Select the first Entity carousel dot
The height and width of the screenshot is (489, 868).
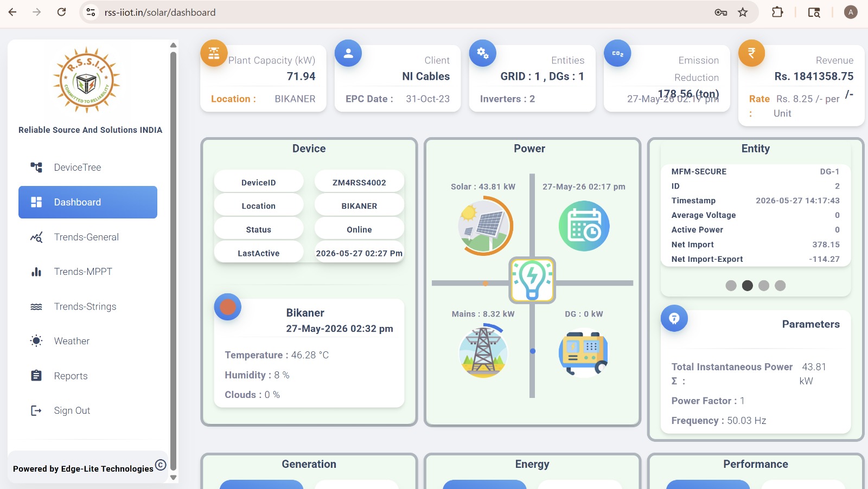(731, 286)
